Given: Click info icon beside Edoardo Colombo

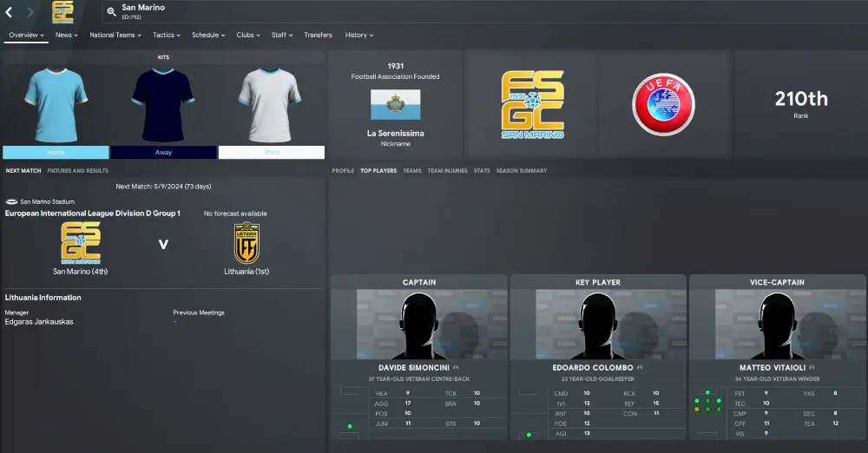Looking at the screenshot, I should (x=640, y=368).
